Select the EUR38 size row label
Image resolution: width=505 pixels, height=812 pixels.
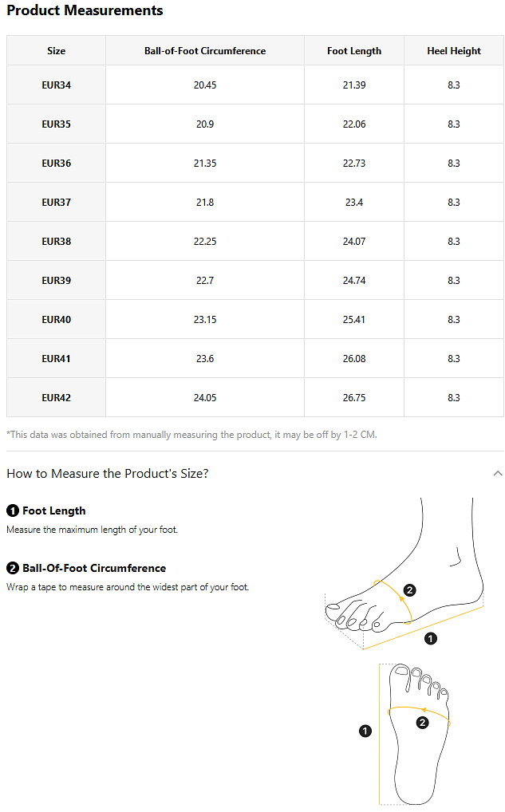[56, 241]
